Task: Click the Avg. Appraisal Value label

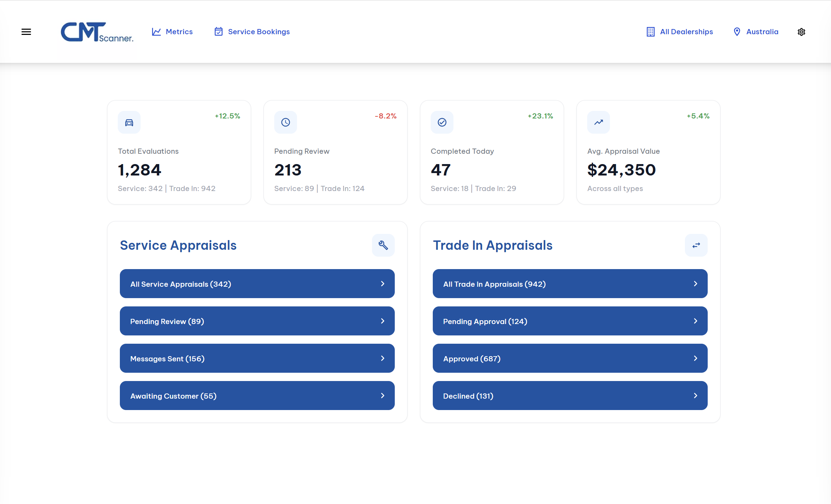Action: coord(623,151)
